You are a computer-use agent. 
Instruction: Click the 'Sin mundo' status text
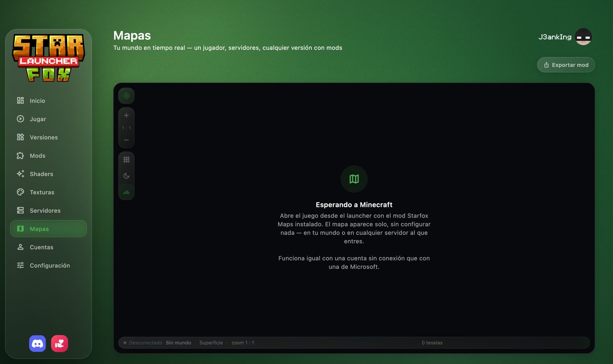coord(179,343)
